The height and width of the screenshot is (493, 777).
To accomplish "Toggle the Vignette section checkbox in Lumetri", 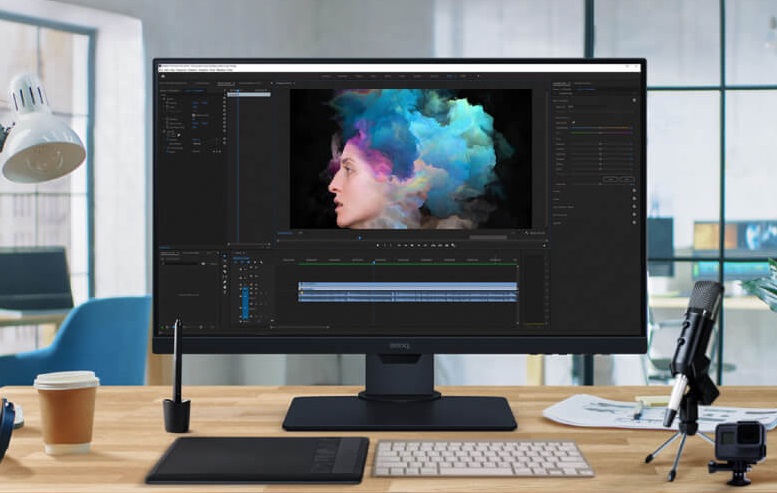I will [634, 222].
